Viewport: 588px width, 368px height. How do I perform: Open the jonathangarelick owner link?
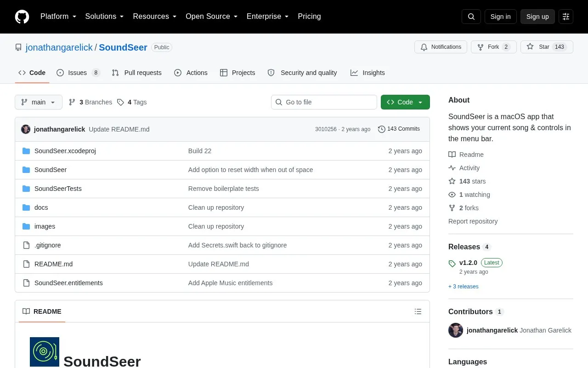tap(59, 47)
